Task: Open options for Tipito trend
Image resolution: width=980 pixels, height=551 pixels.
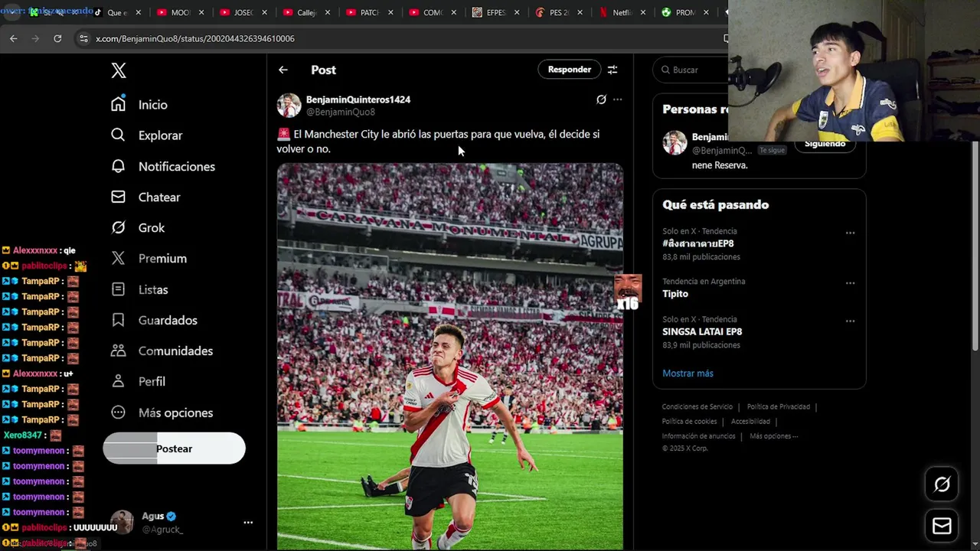Action: 850,283
